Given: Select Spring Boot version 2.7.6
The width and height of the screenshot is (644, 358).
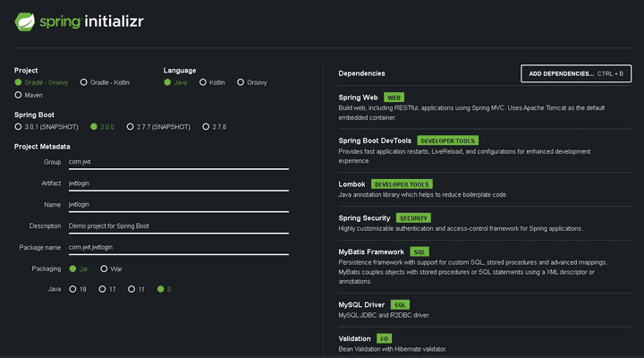Looking at the screenshot, I should click(205, 127).
